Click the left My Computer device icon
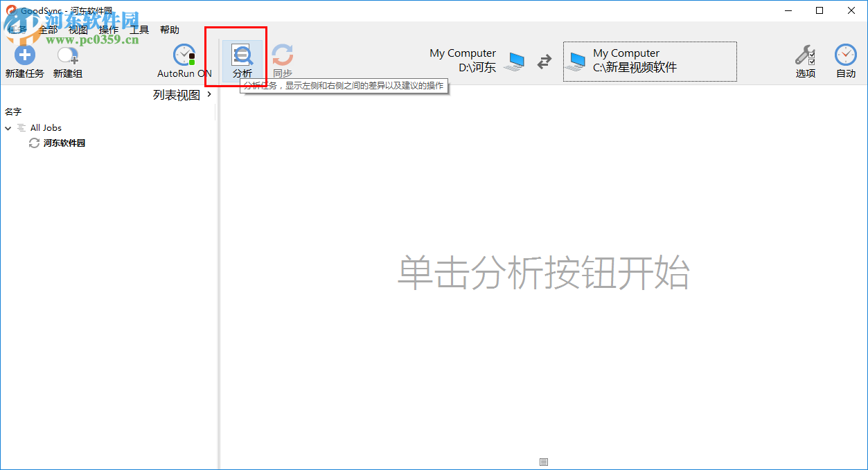 tap(514, 61)
